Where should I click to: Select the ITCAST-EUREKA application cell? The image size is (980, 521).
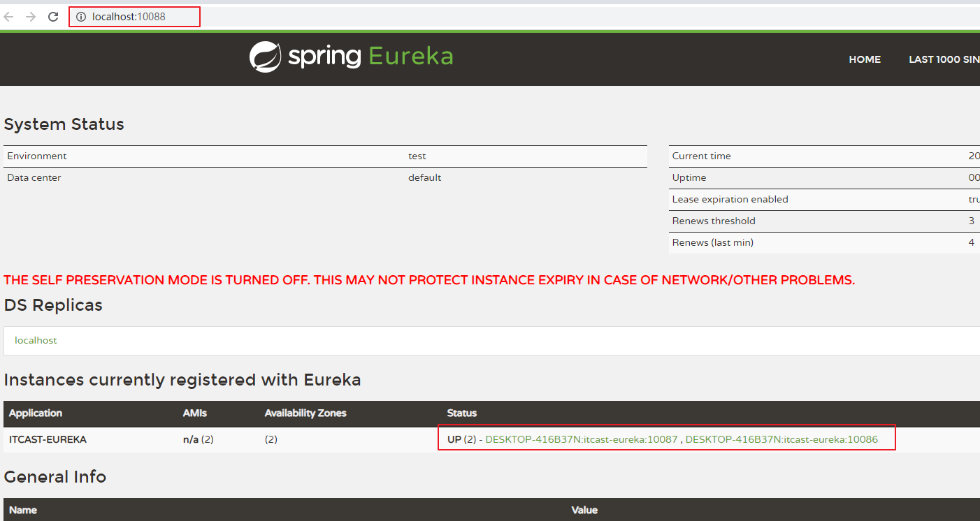point(48,439)
